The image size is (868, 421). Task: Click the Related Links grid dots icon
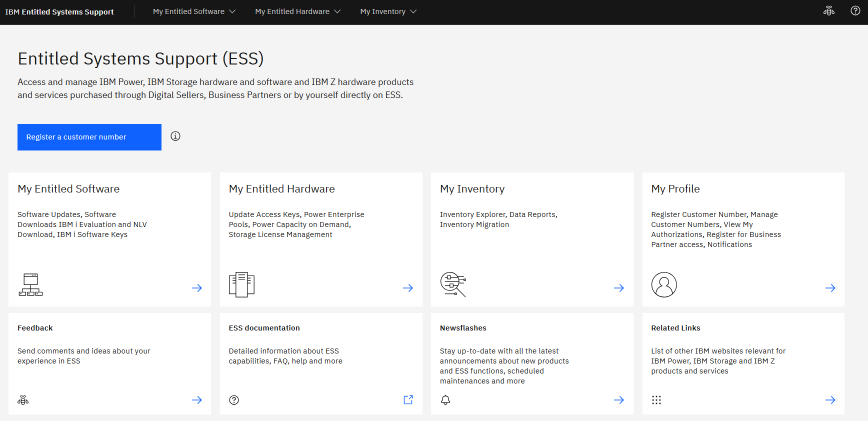coord(656,400)
